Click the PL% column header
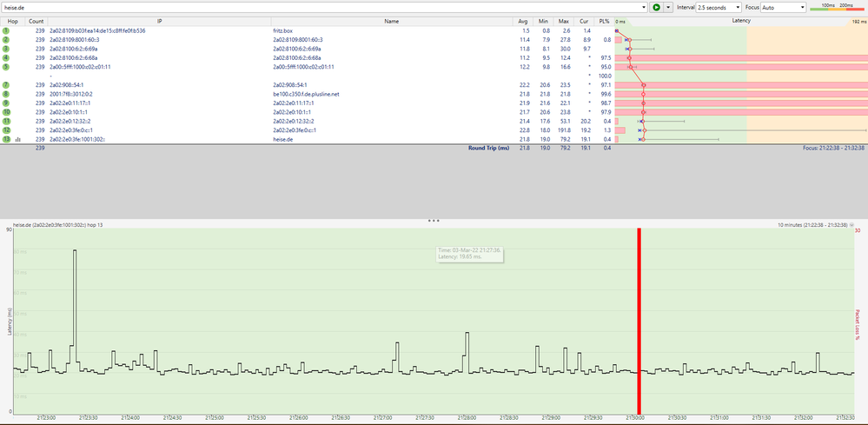 pos(604,21)
